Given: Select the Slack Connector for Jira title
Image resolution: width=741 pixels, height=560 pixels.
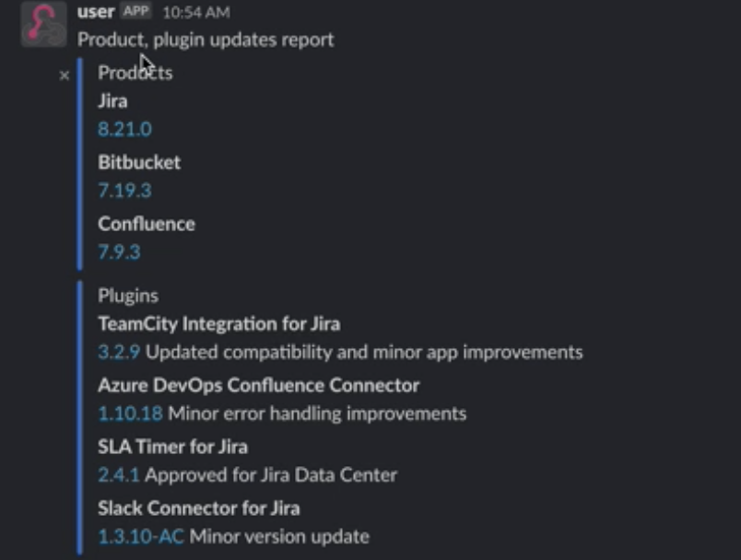Looking at the screenshot, I should tap(198, 507).
